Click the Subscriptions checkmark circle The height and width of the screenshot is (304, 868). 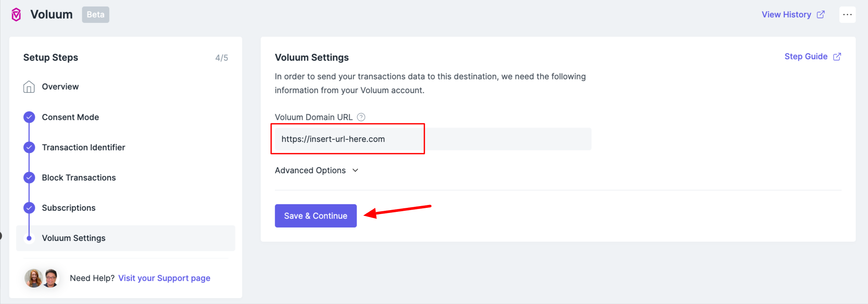pyautogui.click(x=29, y=208)
